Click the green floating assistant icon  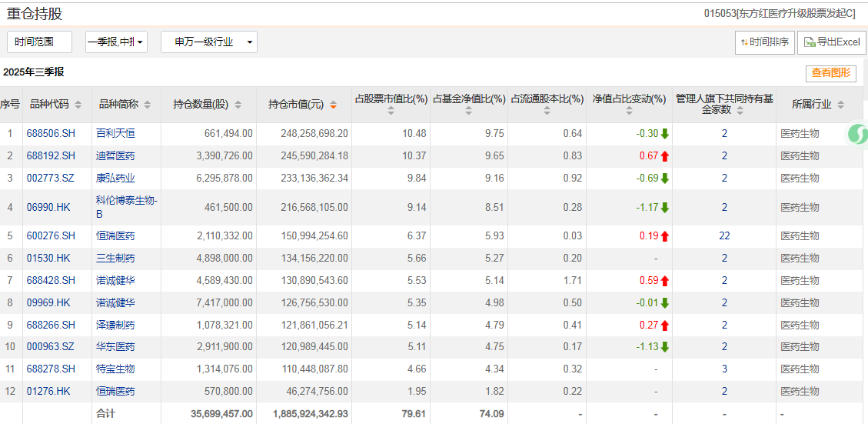tap(857, 134)
